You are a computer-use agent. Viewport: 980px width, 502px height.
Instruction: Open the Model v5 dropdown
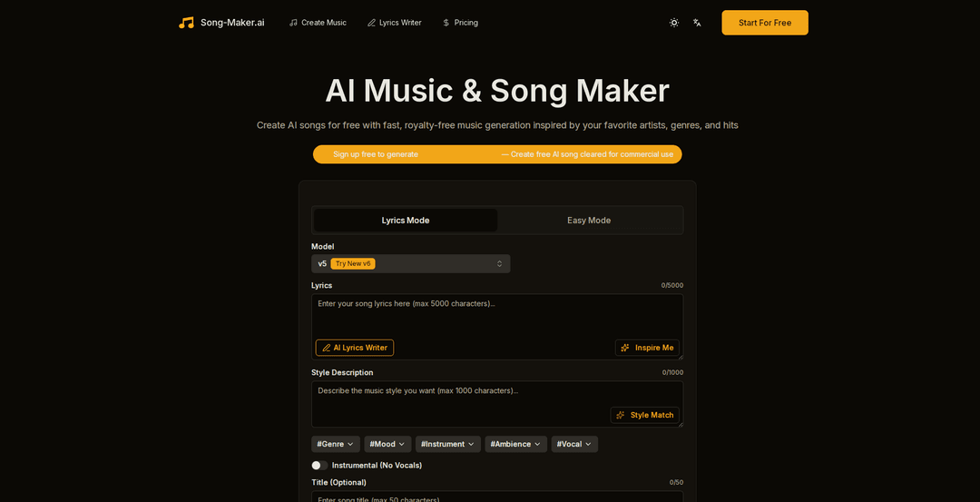[411, 264]
